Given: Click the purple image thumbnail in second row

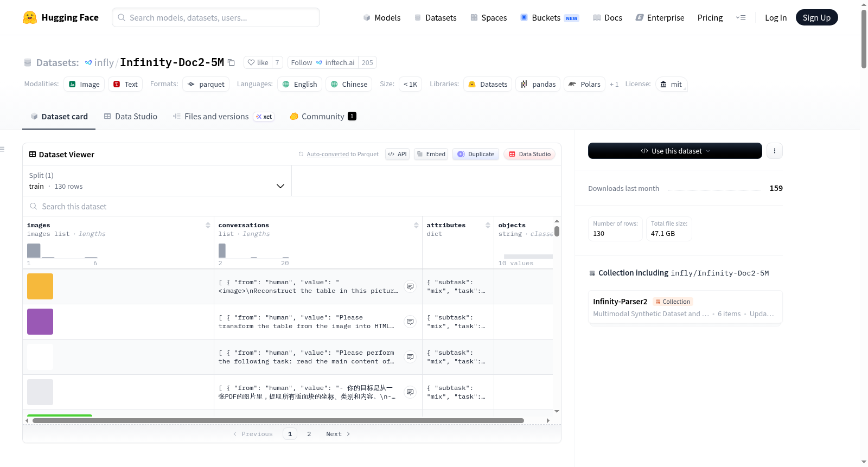Looking at the screenshot, I should coord(40,322).
